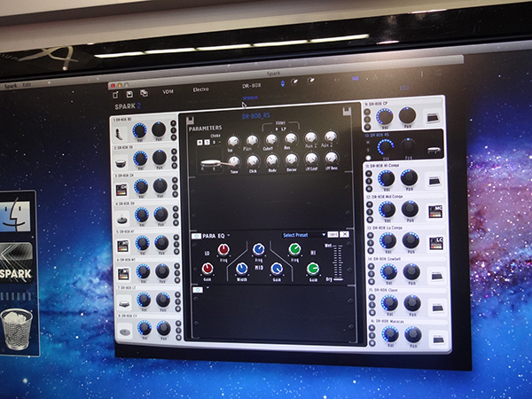This screenshot has height=399, width=532.
Task: Open Spark app from the dock
Action: click(16, 262)
